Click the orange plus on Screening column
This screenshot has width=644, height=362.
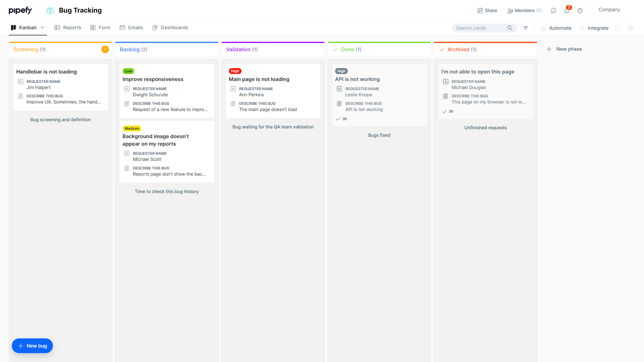105,49
